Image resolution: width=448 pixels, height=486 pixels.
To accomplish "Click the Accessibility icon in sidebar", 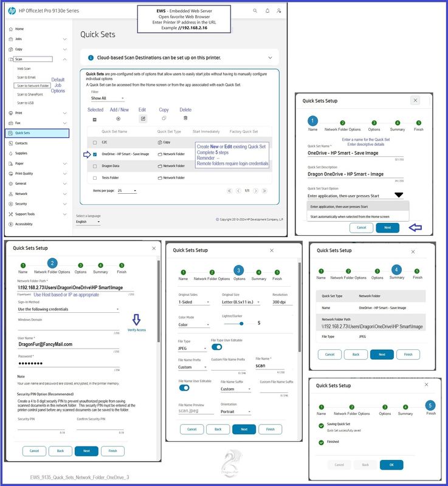I will 11,224.
